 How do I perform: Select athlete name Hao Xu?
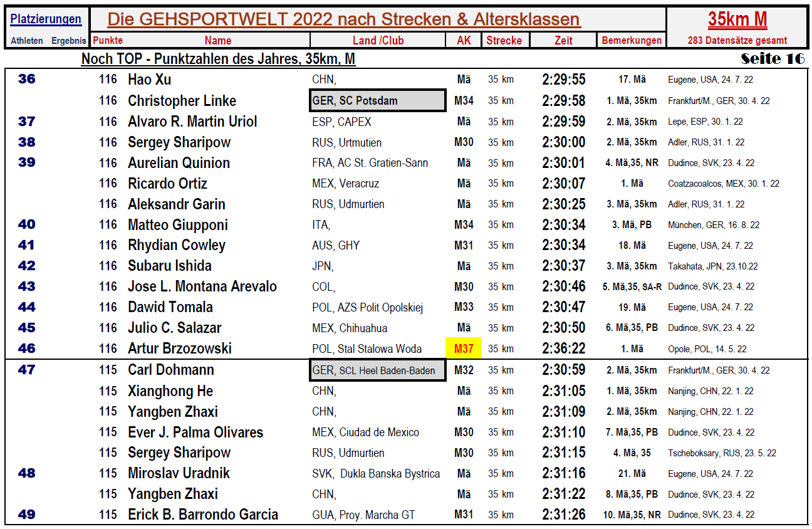149,80
